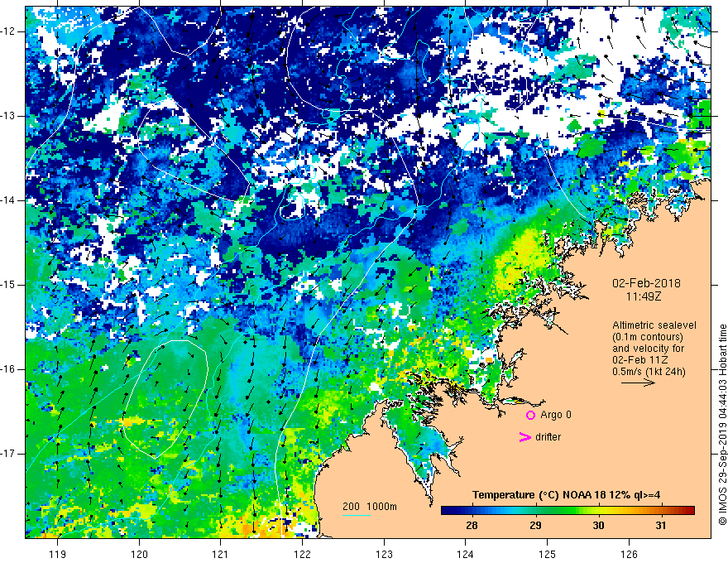Click the -15 latitude axis label
Screen dimensions: 728x563
coord(9,285)
